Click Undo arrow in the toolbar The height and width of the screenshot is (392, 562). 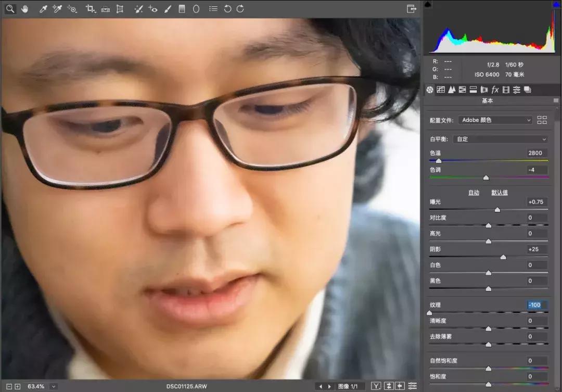pyautogui.click(x=227, y=9)
